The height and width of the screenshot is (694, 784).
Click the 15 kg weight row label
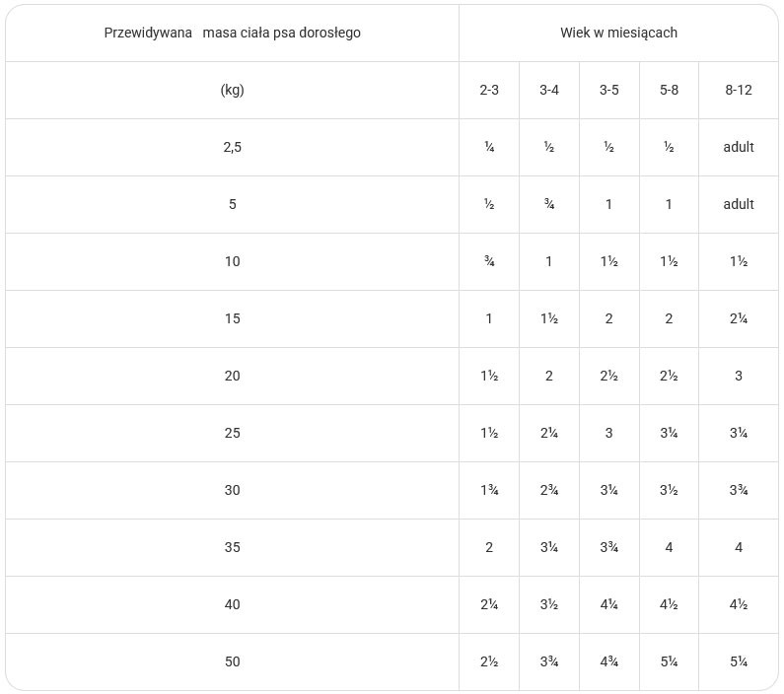232,318
